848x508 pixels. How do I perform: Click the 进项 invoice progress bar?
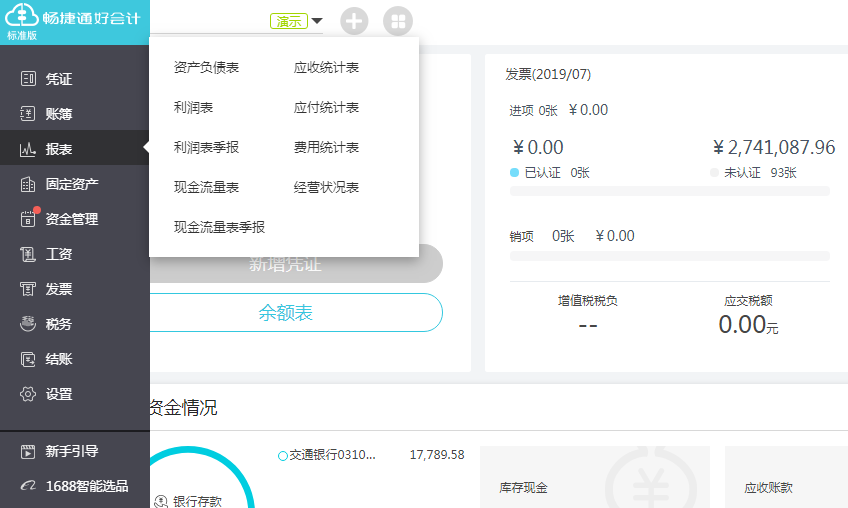coord(670,191)
